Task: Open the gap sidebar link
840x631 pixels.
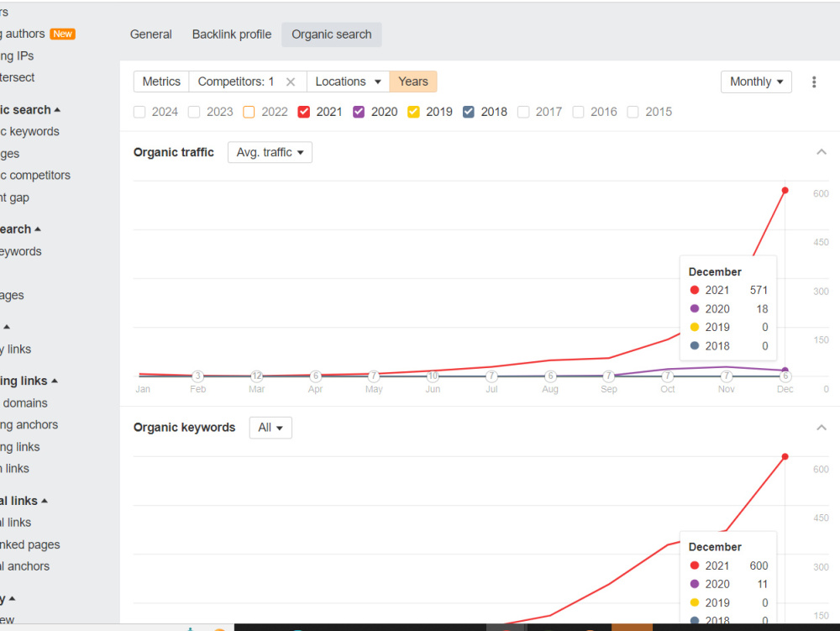Action: [14, 197]
